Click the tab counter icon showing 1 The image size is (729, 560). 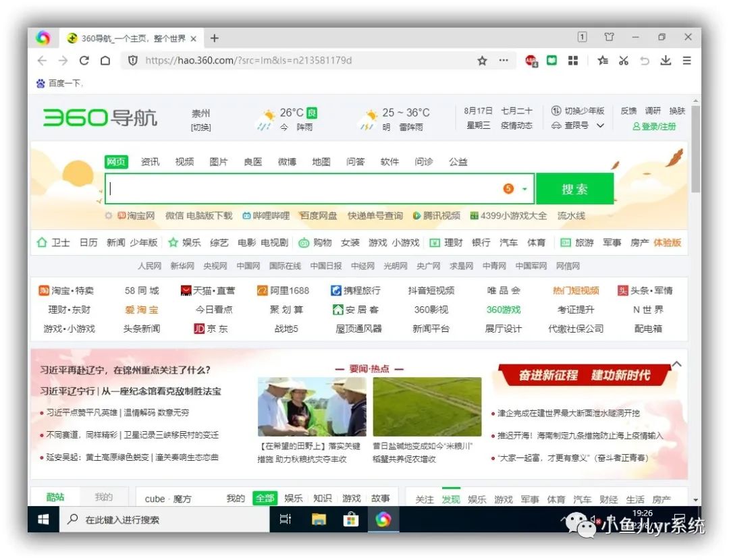coord(582,36)
